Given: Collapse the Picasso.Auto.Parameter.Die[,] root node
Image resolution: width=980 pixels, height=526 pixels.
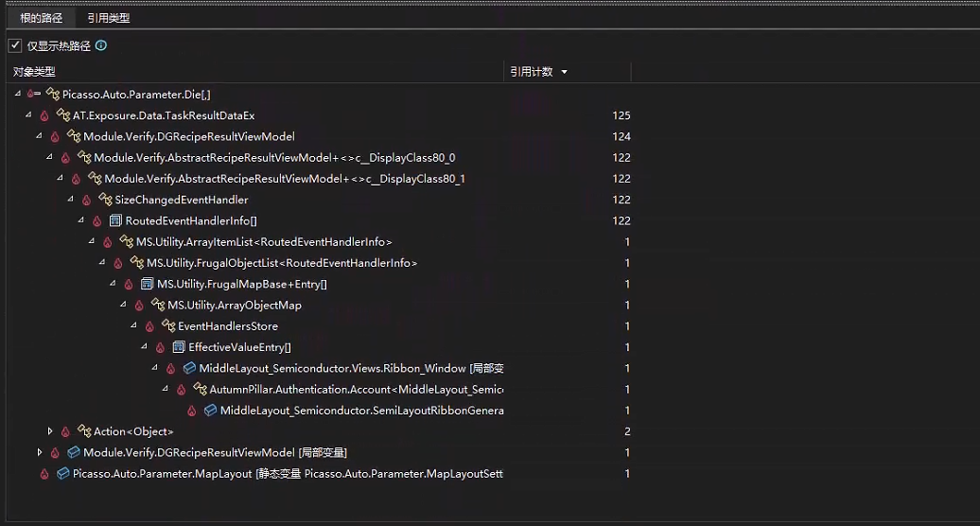Looking at the screenshot, I should click(18, 94).
